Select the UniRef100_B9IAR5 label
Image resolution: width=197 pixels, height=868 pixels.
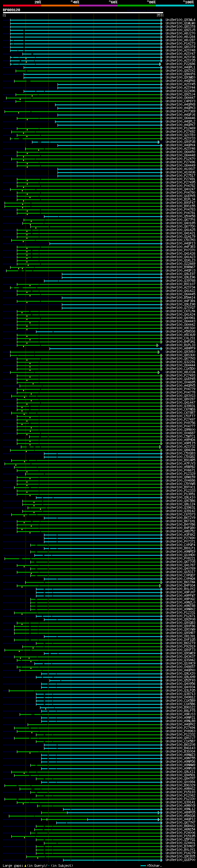(180, 460)
